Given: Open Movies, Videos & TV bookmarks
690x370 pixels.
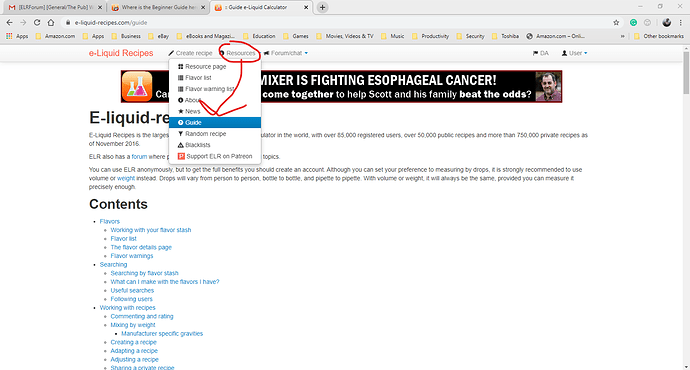Looking at the screenshot, I should 345,36.
